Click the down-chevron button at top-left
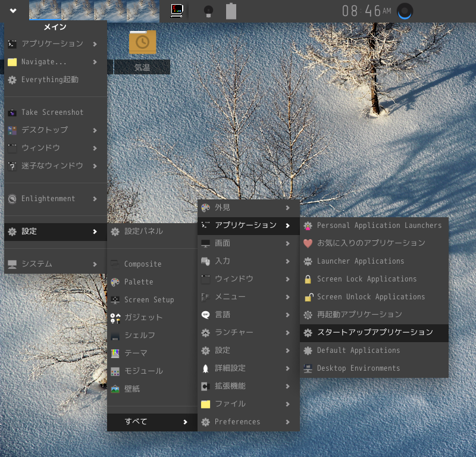This screenshot has width=476, height=457. (x=13, y=11)
